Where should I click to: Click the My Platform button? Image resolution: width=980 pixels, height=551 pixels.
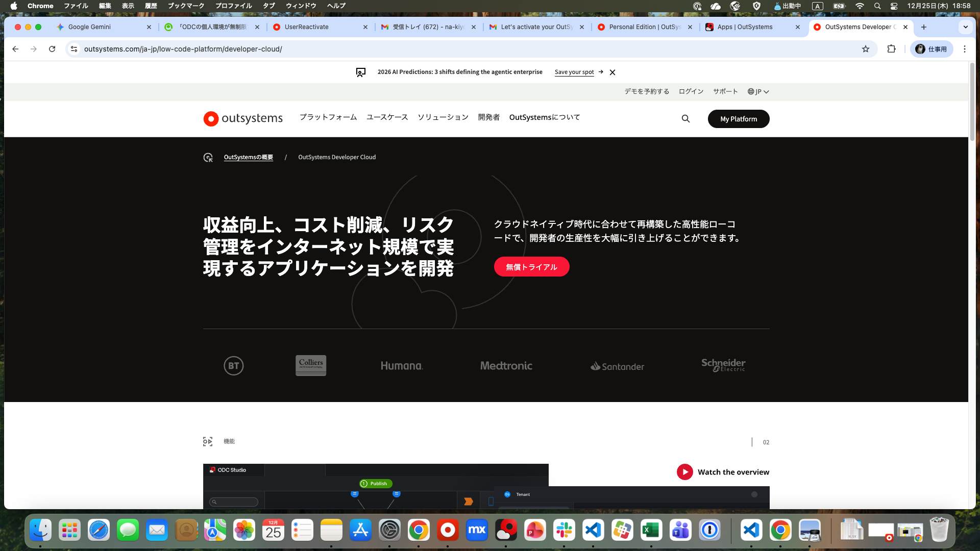click(x=738, y=119)
